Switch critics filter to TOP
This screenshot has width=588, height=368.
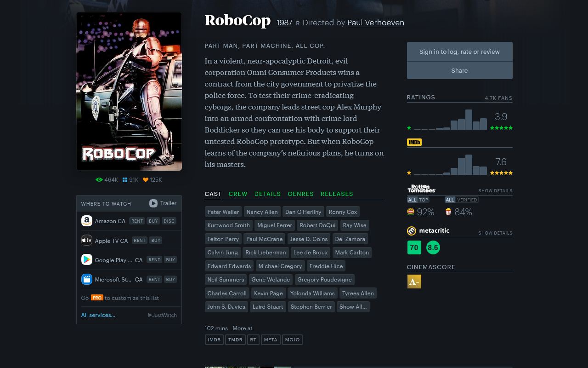tap(423, 200)
